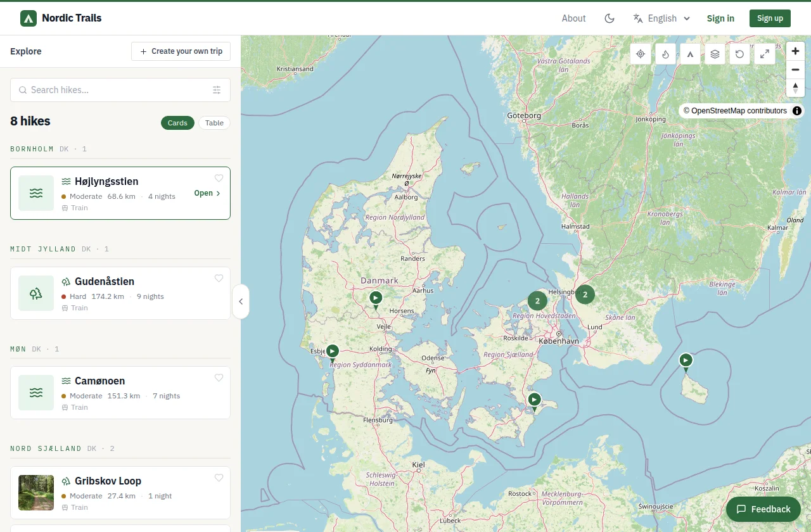Click the Nordic Trails logo icon

coord(29,18)
